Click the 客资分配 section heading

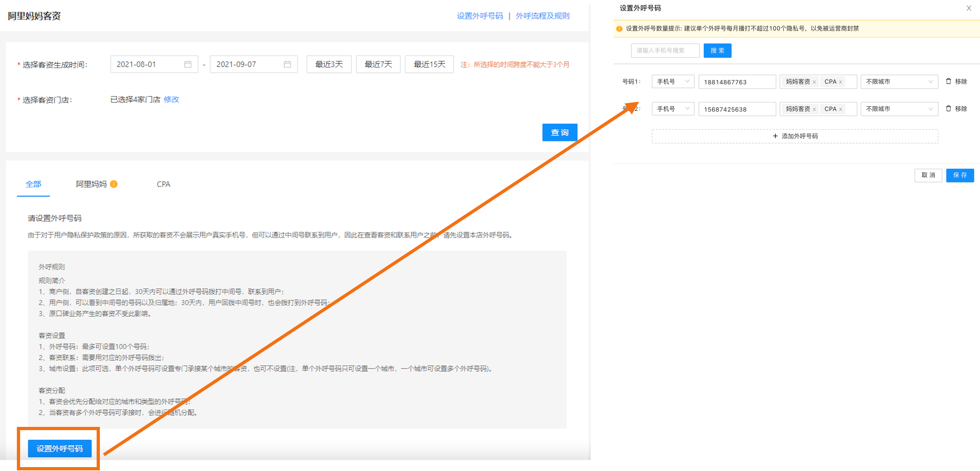point(52,390)
